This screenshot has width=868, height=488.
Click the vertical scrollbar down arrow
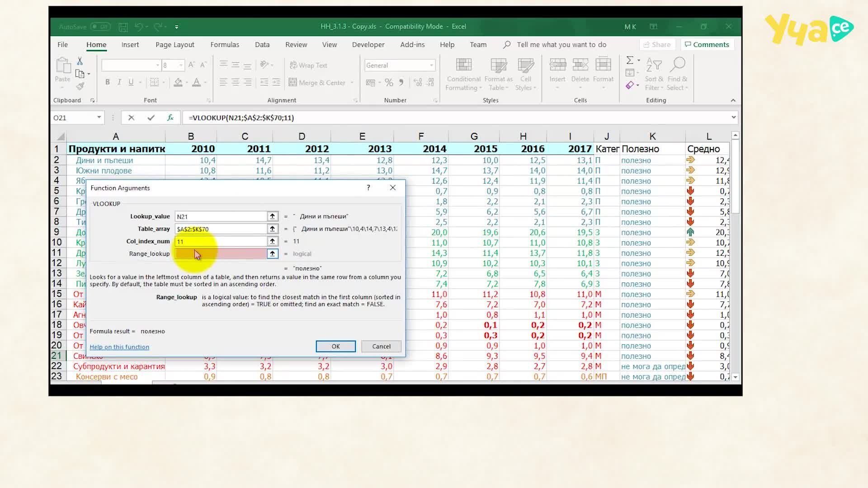[x=735, y=377]
